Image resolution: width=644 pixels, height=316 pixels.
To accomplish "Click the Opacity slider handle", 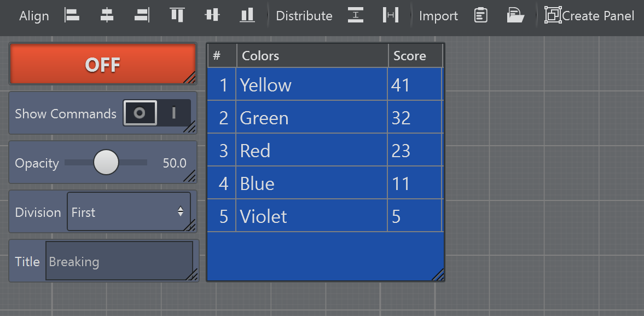I will click(106, 163).
